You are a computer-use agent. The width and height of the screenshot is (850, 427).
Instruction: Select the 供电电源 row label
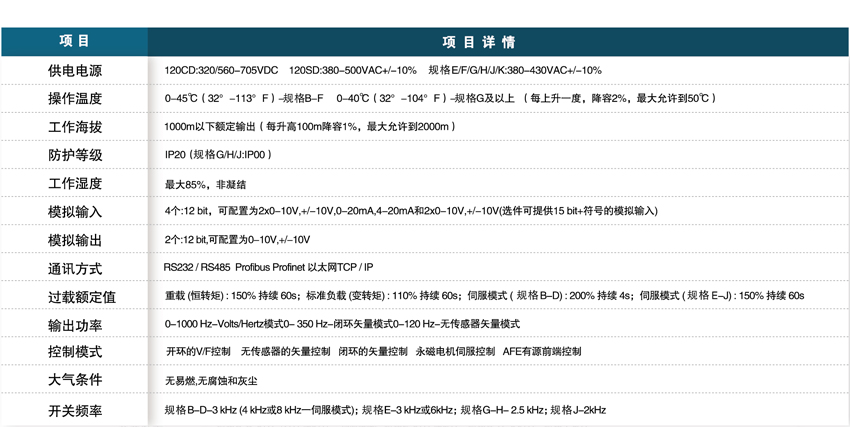click(75, 71)
